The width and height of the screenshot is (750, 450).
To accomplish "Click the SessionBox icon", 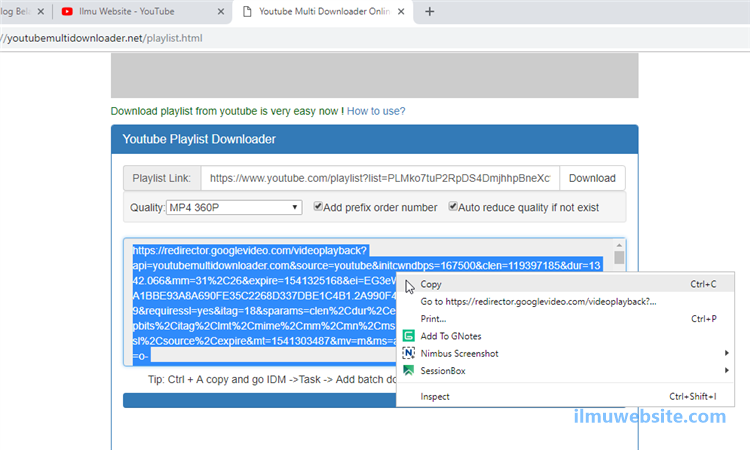I will 408,370.
